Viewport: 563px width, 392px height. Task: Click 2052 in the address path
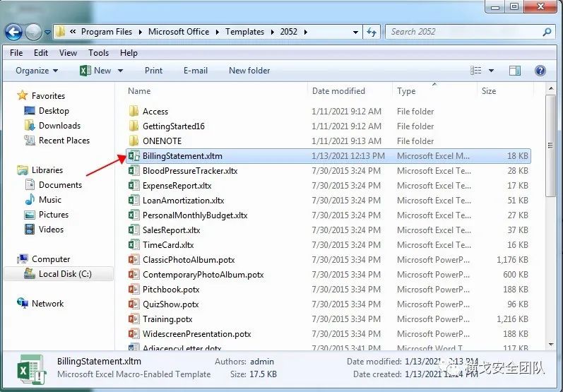pyautogui.click(x=289, y=32)
